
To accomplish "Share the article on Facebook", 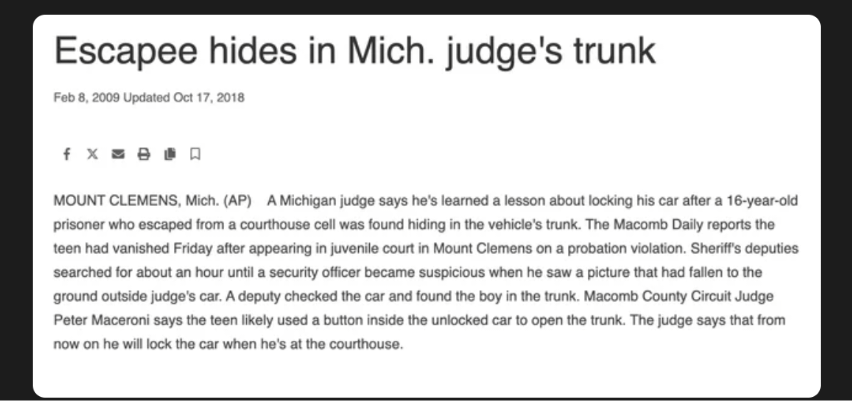I will (66, 154).
